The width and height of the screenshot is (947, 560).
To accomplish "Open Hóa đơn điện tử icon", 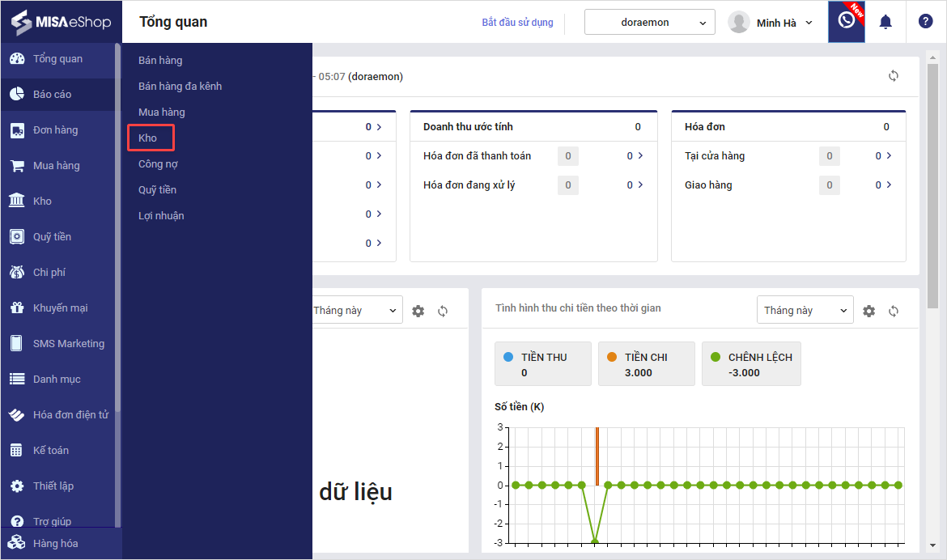I will point(18,414).
